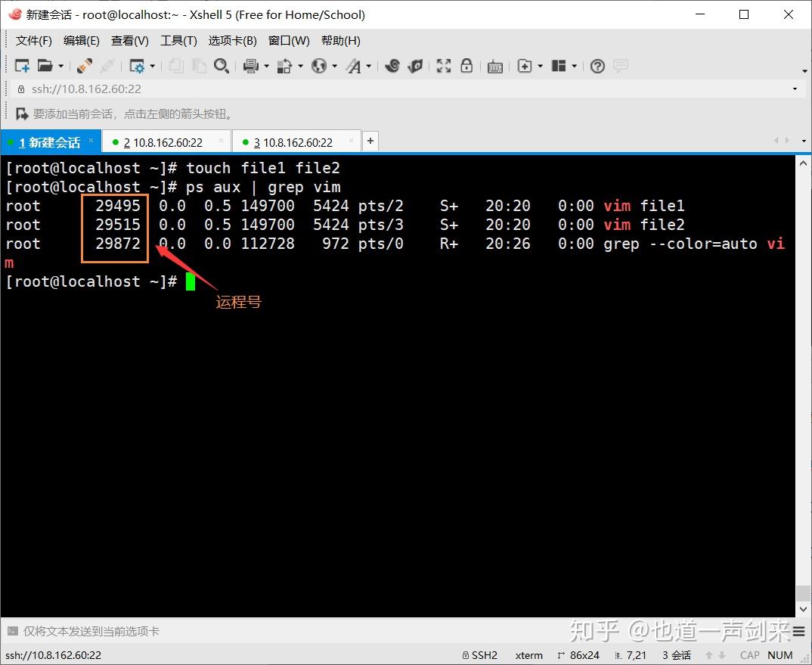The width and height of the screenshot is (812, 665).
Task: Open the Font settings icon
Action: [x=354, y=66]
